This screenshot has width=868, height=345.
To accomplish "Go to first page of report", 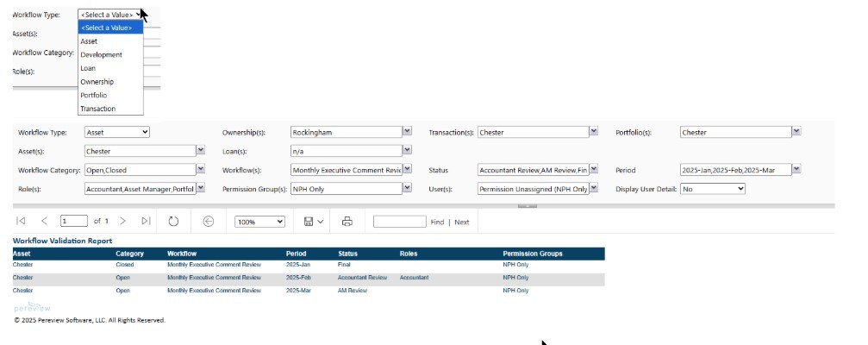I will (21, 222).
